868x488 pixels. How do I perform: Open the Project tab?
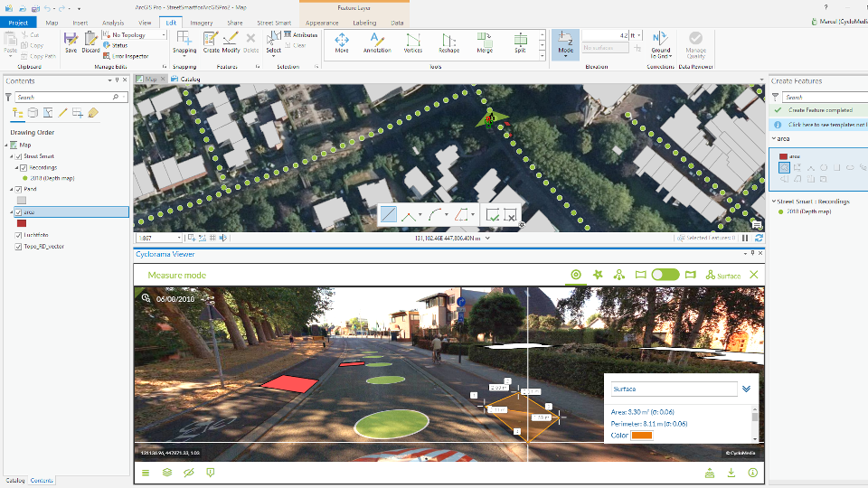click(x=18, y=23)
